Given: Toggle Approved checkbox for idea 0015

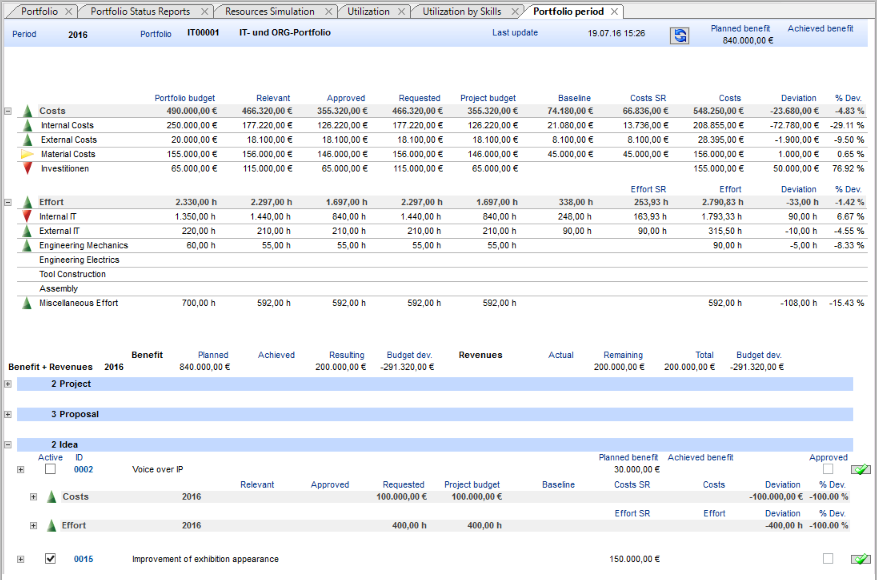Looking at the screenshot, I should click(828, 558).
